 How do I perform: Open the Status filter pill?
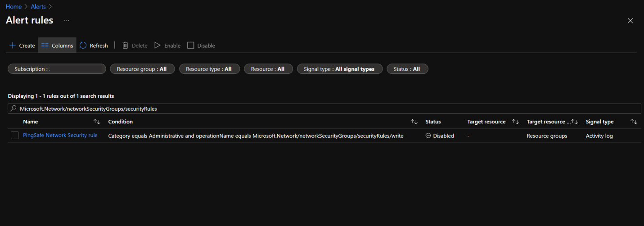407,69
